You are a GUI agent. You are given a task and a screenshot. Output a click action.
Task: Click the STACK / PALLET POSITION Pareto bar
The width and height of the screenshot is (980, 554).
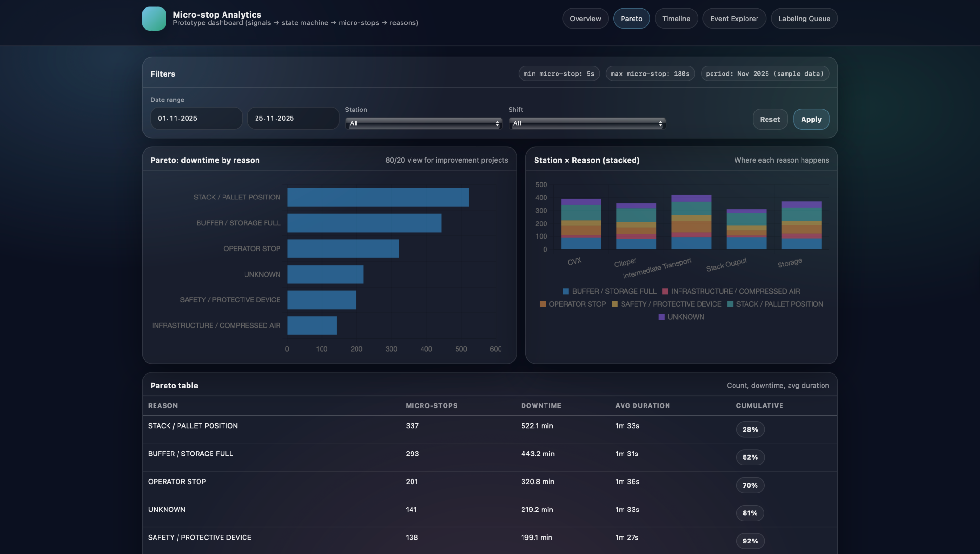[378, 198]
